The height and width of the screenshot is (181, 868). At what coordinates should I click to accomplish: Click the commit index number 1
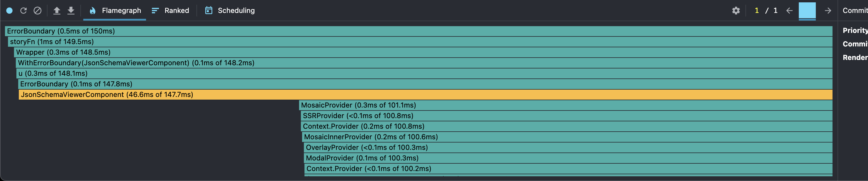click(x=757, y=11)
